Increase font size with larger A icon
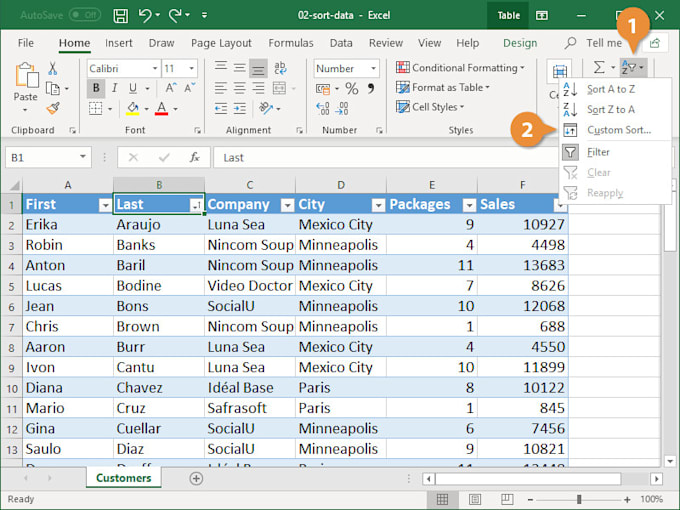Screen dimensions: 680x510 (171, 88)
